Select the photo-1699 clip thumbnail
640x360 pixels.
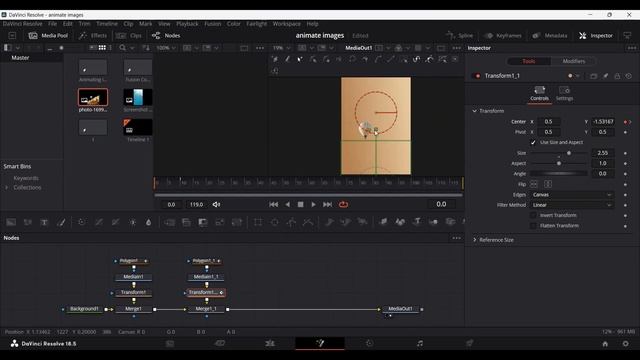click(x=93, y=97)
